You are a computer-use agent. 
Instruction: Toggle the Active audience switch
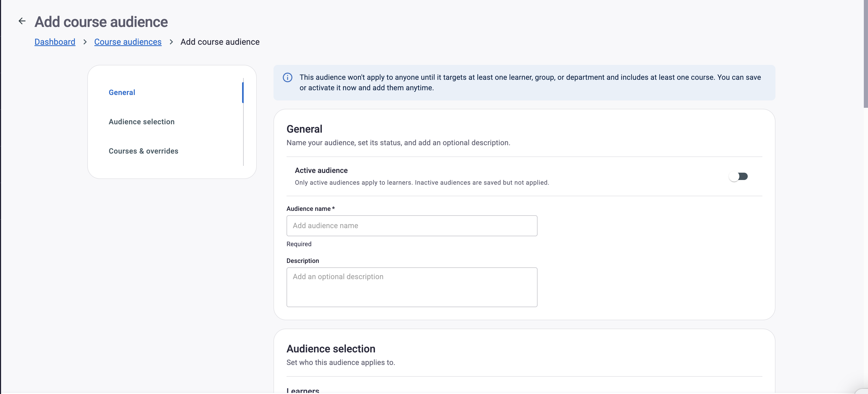pos(738,176)
